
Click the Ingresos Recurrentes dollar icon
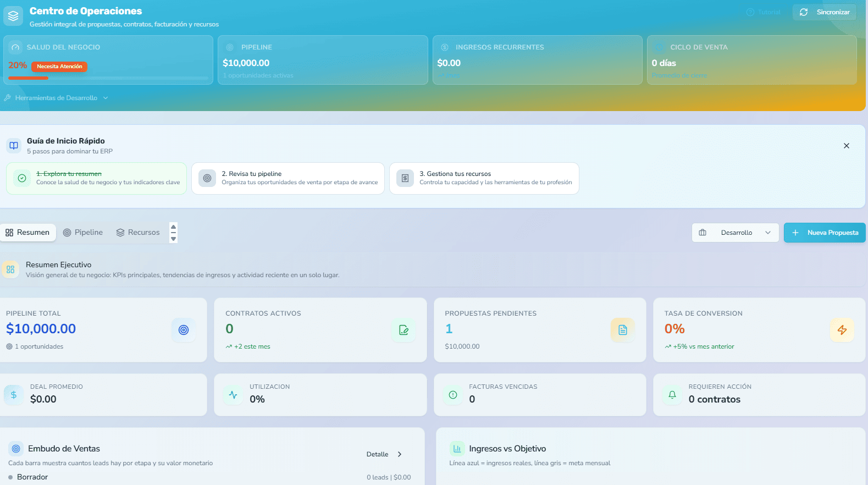445,47
